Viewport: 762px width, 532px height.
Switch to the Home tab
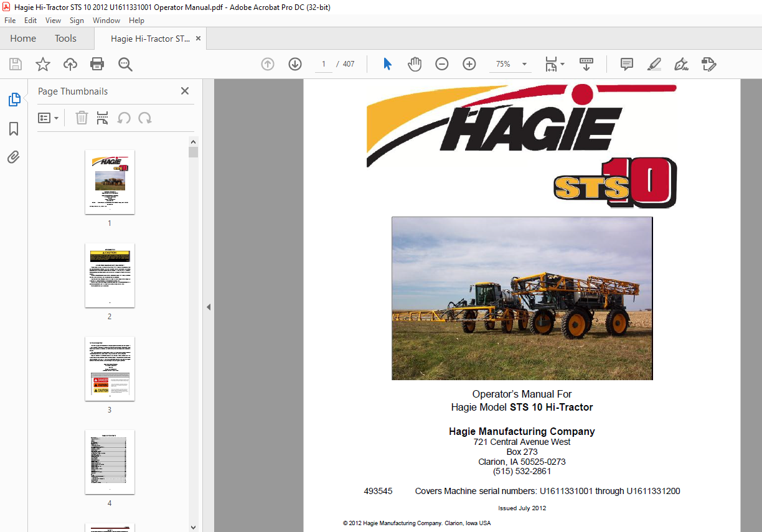(x=23, y=39)
